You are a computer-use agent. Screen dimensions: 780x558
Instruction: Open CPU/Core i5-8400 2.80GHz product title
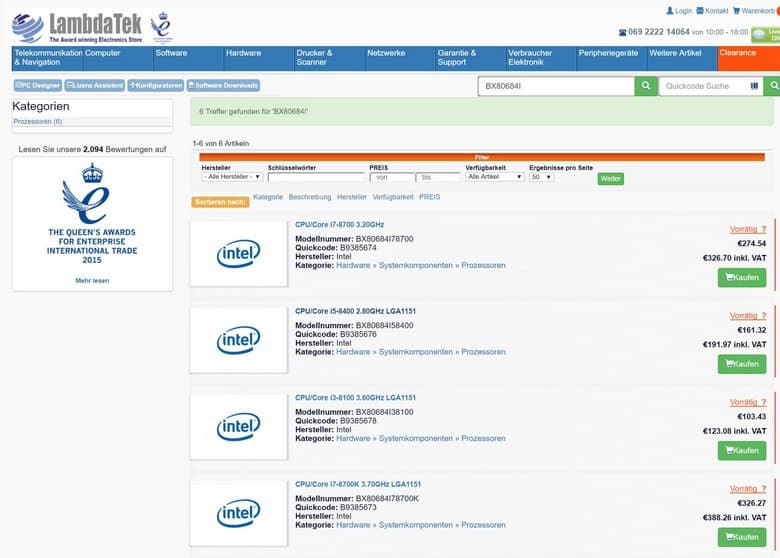pyautogui.click(x=355, y=311)
